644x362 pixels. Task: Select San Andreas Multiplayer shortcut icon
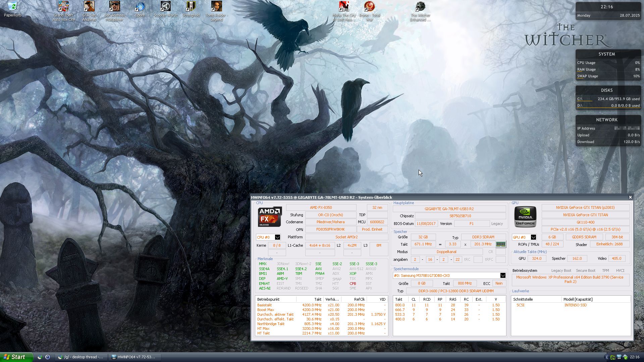(x=114, y=11)
